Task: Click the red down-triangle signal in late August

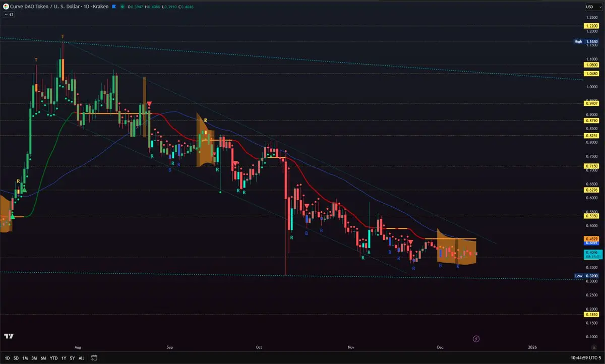Action: click(x=149, y=104)
